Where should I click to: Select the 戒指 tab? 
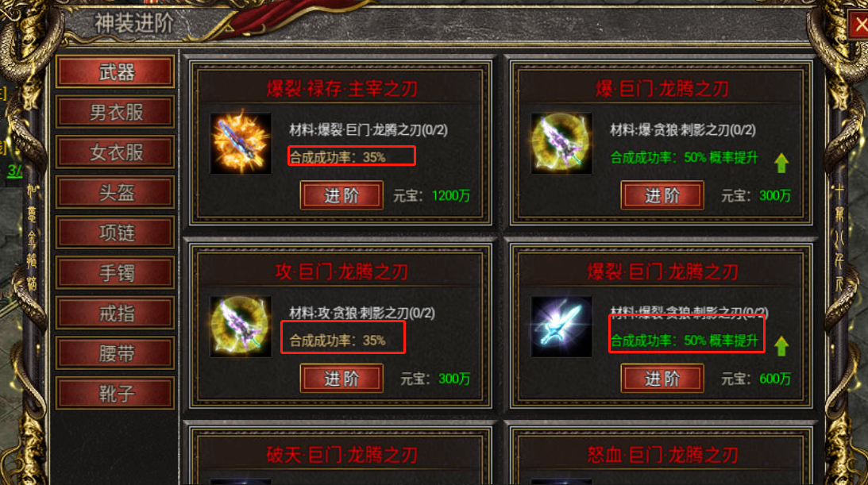[116, 314]
